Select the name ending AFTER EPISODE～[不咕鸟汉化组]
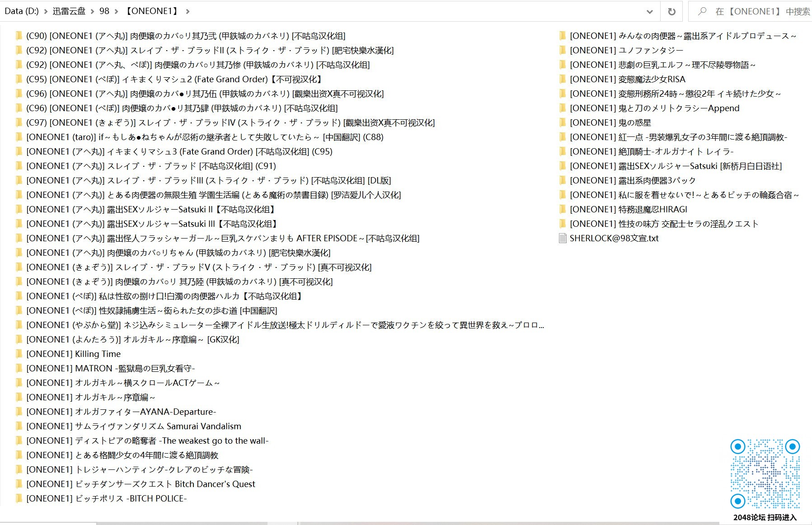The width and height of the screenshot is (812, 525). pos(223,238)
